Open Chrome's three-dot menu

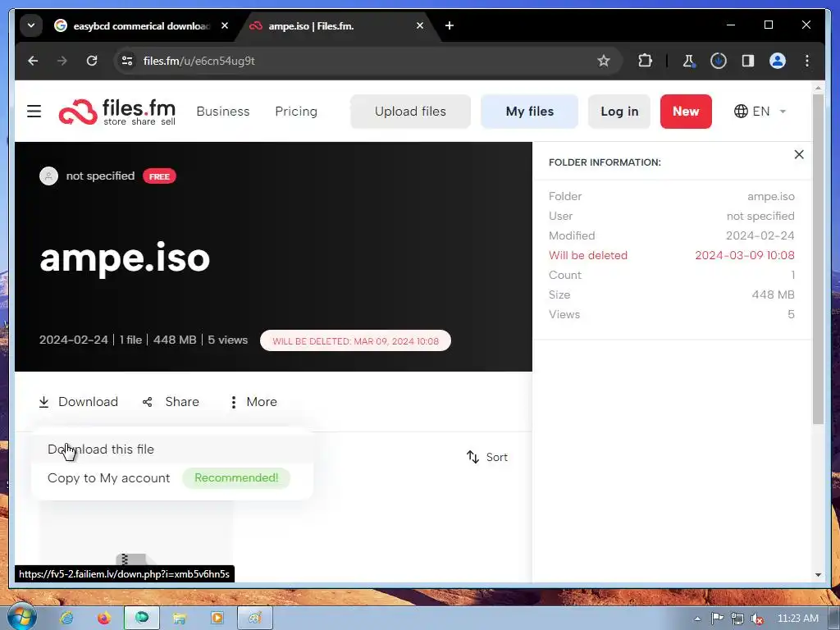pos(807,61)
